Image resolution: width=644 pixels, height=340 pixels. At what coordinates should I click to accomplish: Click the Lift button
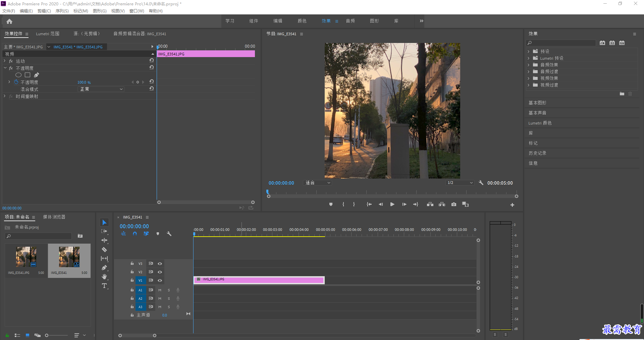(x=430, y=204)
